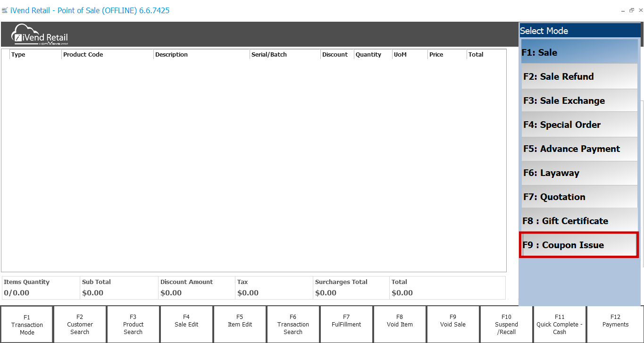Open F6 Transaction Search
This screenshot has width=644, height=343.
coord(293,325)
